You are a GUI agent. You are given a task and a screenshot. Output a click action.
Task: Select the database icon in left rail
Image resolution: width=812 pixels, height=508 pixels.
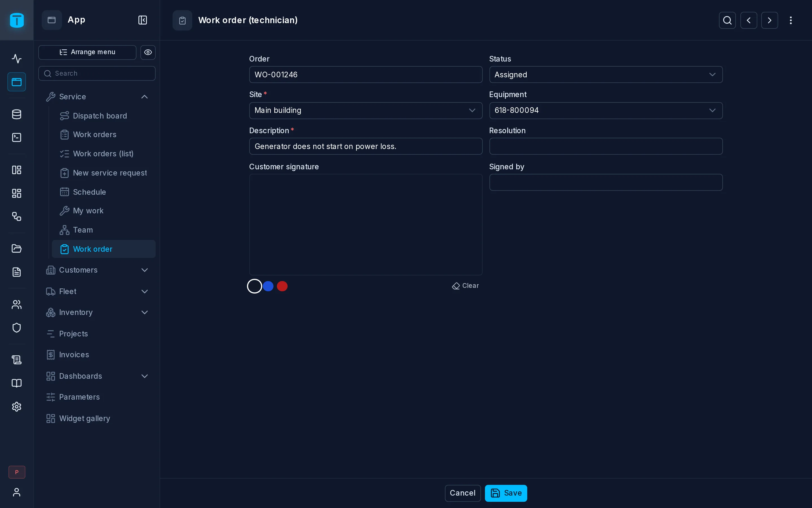pyautogui.click(x=16, y=114)
